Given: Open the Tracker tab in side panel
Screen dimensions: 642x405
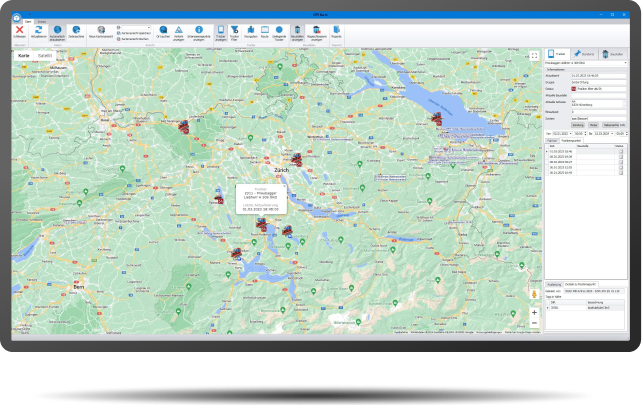Looking at the screenshot, I should click(557, 54).
